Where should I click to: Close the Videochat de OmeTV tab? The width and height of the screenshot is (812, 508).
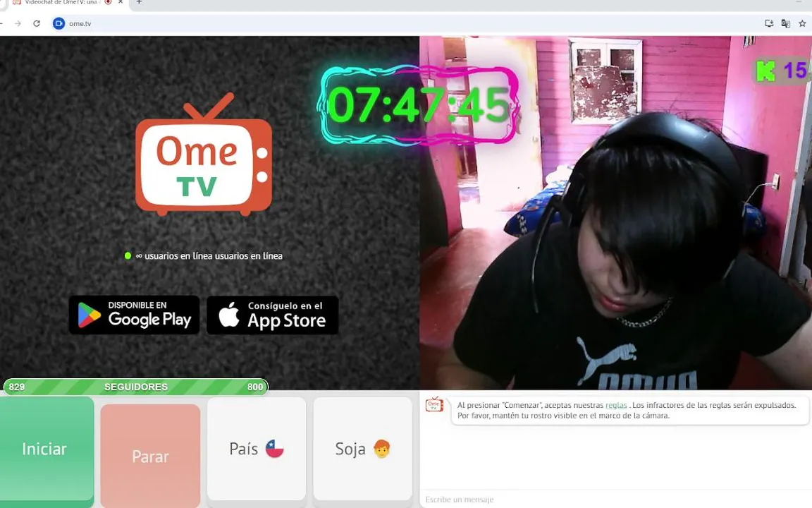point(121,2)
